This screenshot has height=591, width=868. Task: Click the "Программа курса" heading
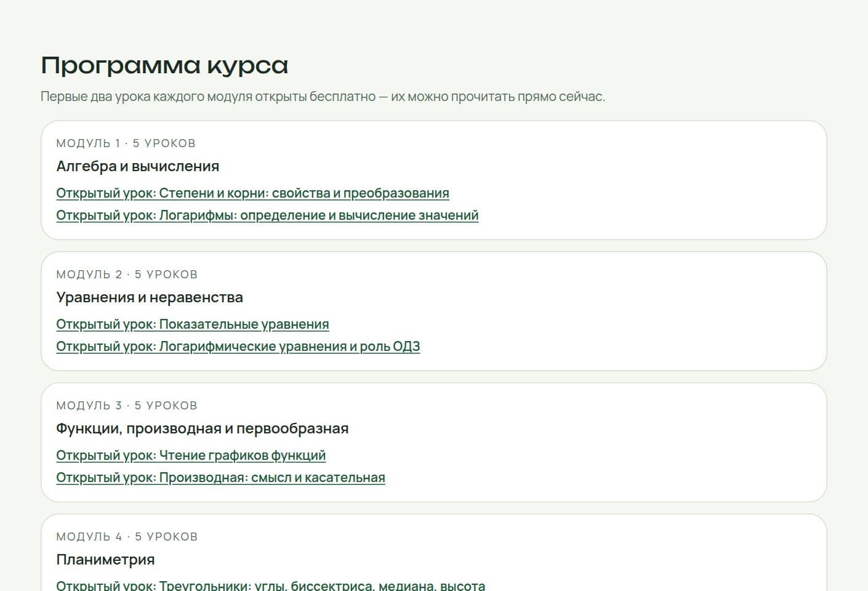164,65
